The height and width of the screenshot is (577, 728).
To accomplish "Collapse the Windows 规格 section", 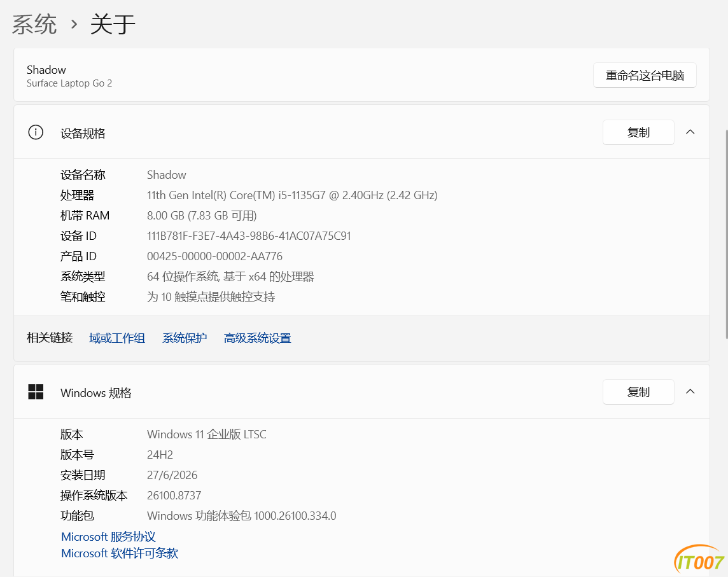I will click(690, 392).
